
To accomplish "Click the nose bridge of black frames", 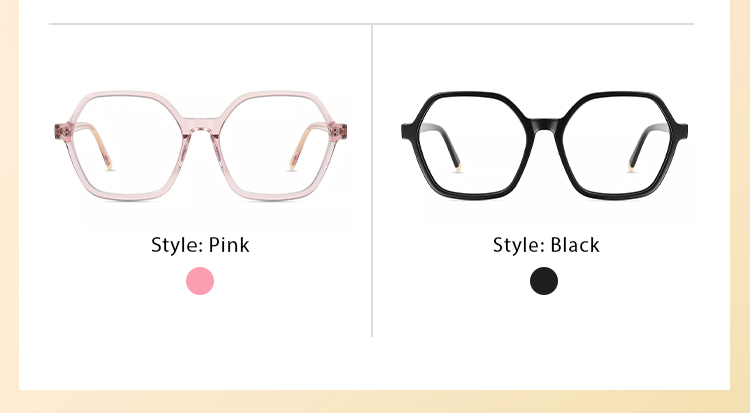I will (544, 125).
